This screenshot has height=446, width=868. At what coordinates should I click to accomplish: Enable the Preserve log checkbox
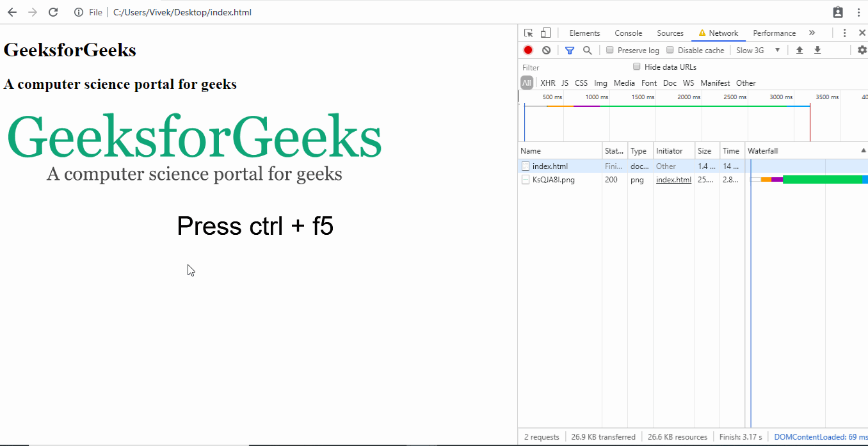click(610, 50)
